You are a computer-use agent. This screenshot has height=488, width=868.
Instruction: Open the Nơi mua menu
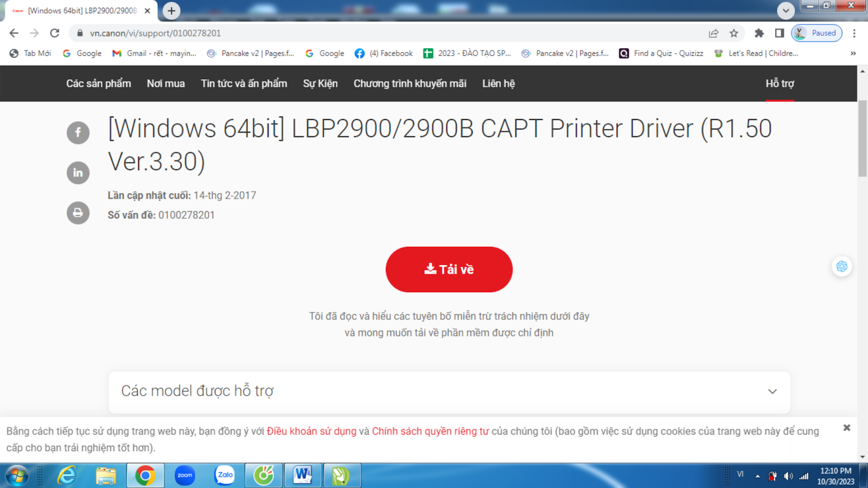166,84
